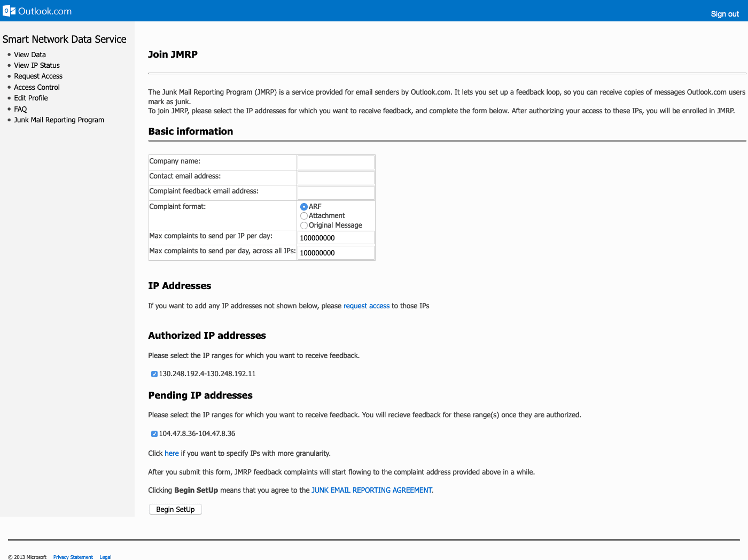The height and width of the screenshot is (560, 748).
Task: Navigate to Access Control
Action: (37, 87)
